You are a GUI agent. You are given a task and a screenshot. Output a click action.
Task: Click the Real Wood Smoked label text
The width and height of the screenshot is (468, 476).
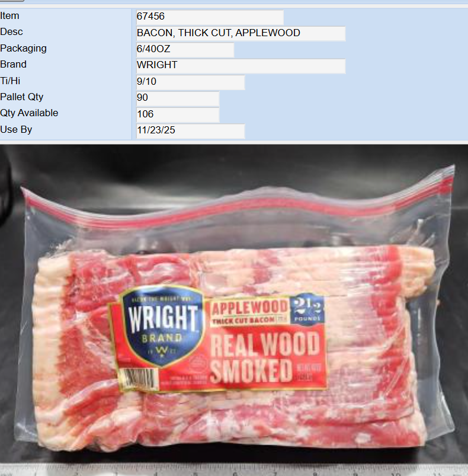point(264,357)
